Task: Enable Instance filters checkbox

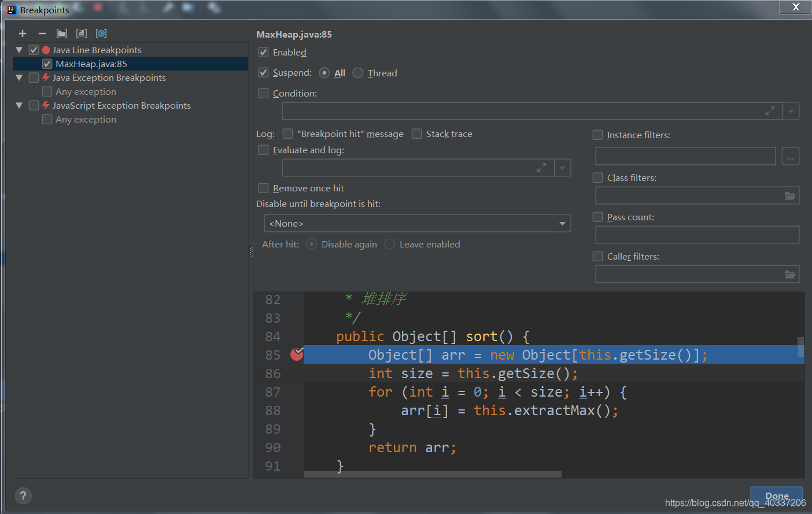Action: coord(598,135)
